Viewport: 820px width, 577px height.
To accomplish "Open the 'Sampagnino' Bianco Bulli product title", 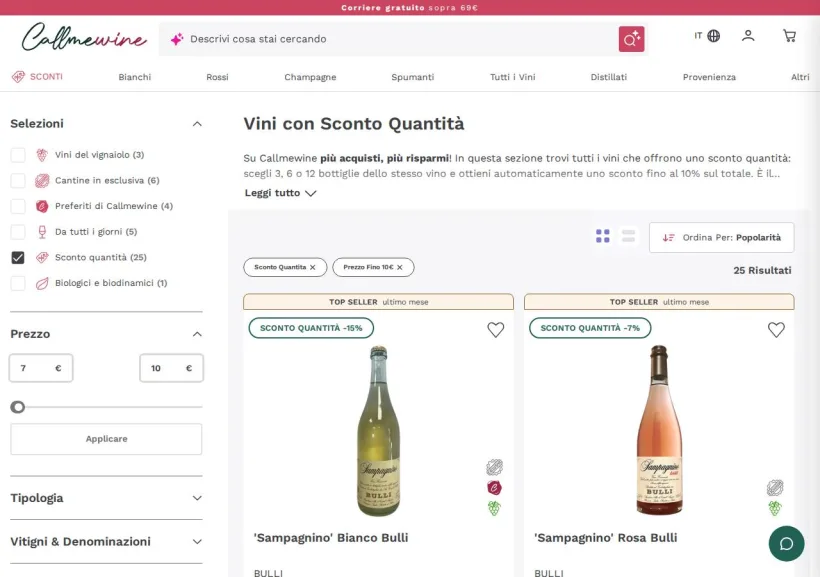I will 331,538.
